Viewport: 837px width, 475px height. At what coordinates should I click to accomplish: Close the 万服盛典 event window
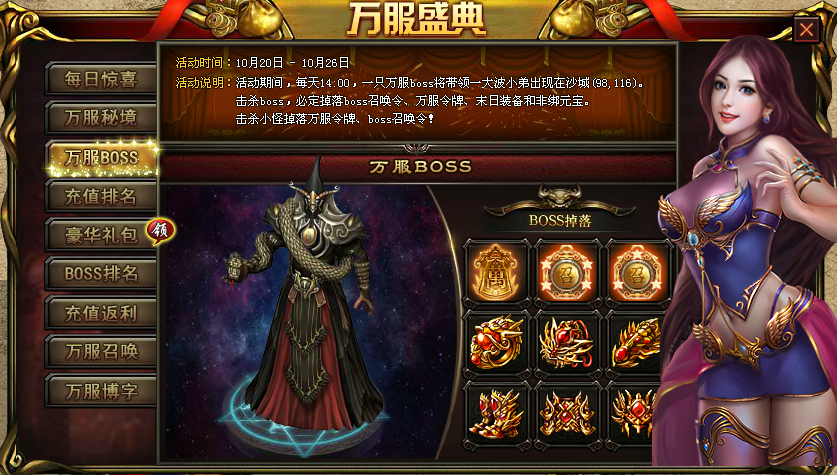806,29
